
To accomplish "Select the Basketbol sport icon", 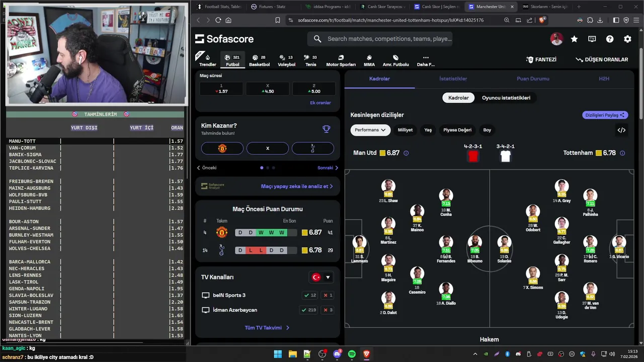I will point(259,60).
